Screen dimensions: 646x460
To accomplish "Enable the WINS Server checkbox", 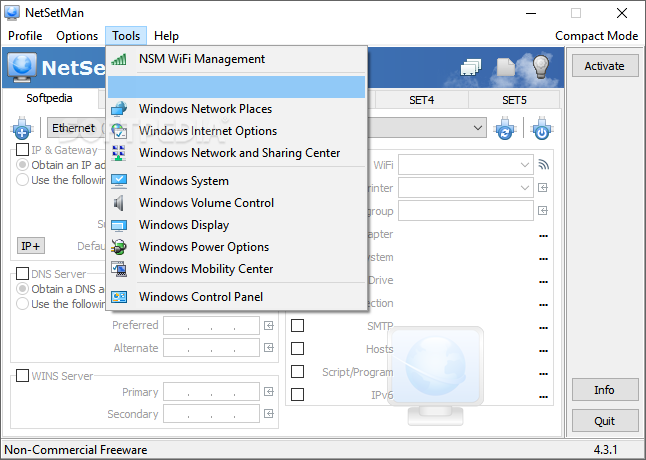I will pos(22,376).
